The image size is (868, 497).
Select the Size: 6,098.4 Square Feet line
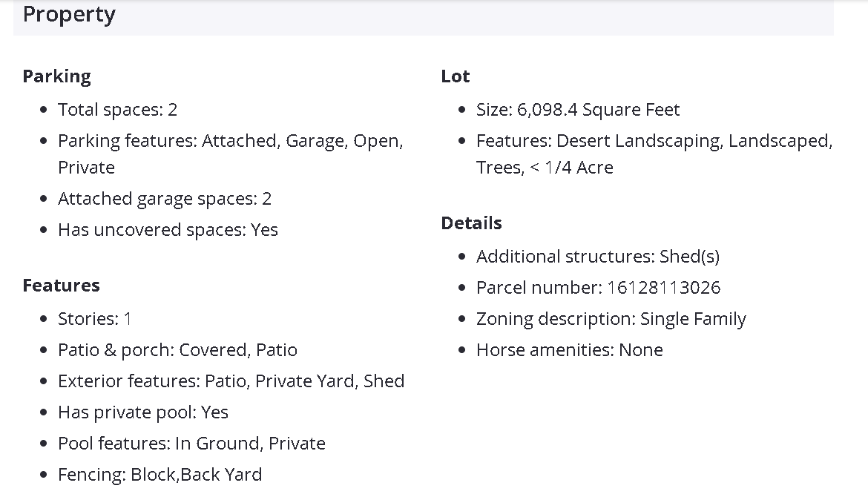(x=577, y=110)
